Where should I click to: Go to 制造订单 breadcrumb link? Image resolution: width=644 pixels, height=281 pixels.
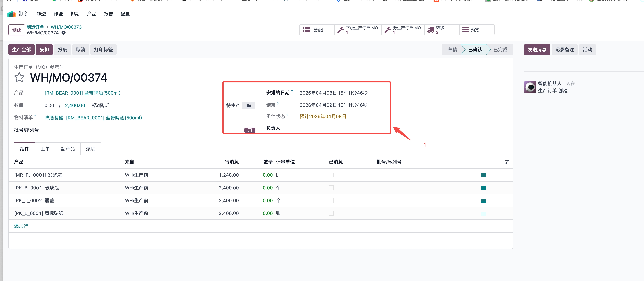coord(35,27)
